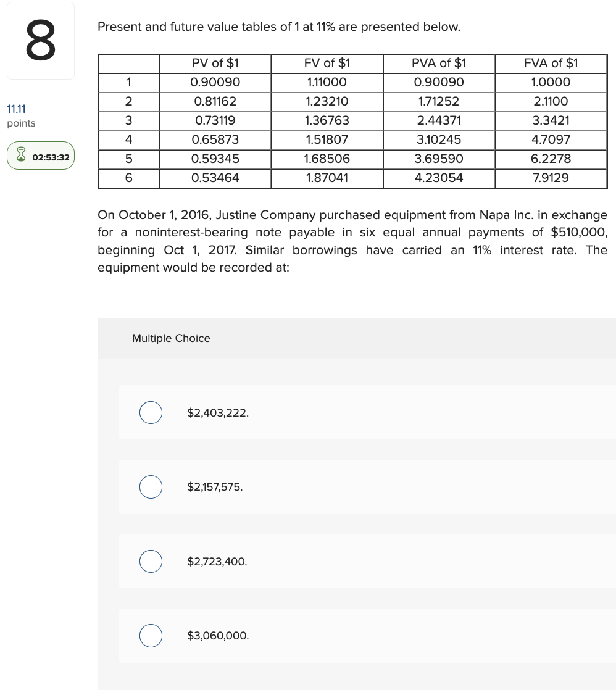Click the question paragraph about Justine Company
The width and height of the screenshot is (616, 690).
[352, 241]
